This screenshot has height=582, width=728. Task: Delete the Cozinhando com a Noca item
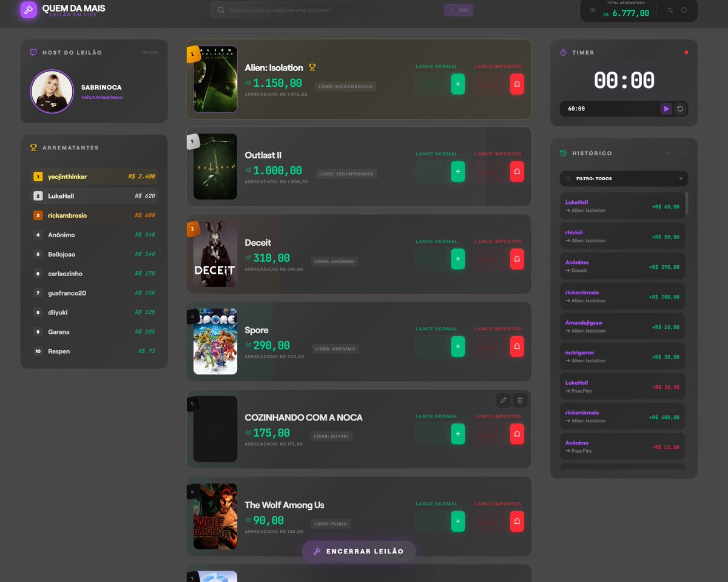(x=520, y=400)
